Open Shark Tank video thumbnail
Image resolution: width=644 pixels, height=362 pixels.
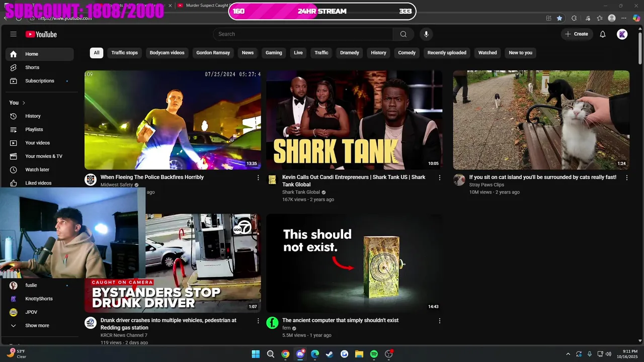click(354, 120)
